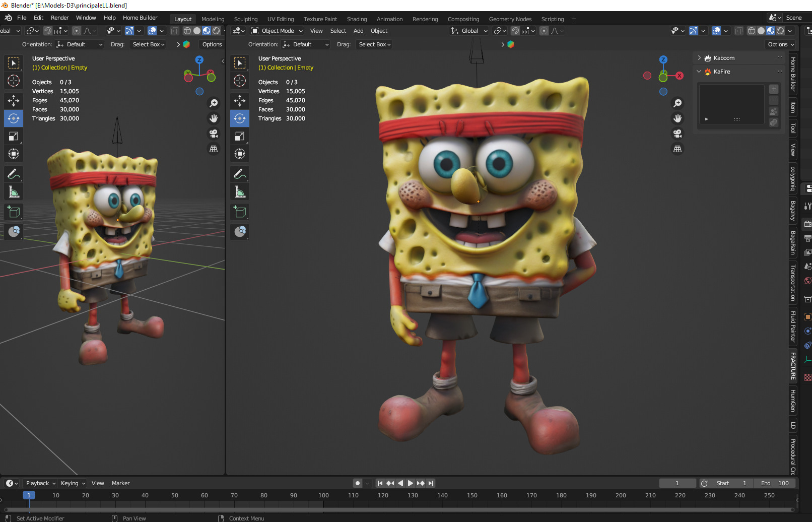
Task: Open the Select Box drag dropdown in left viewport
Action: [149, 44]
